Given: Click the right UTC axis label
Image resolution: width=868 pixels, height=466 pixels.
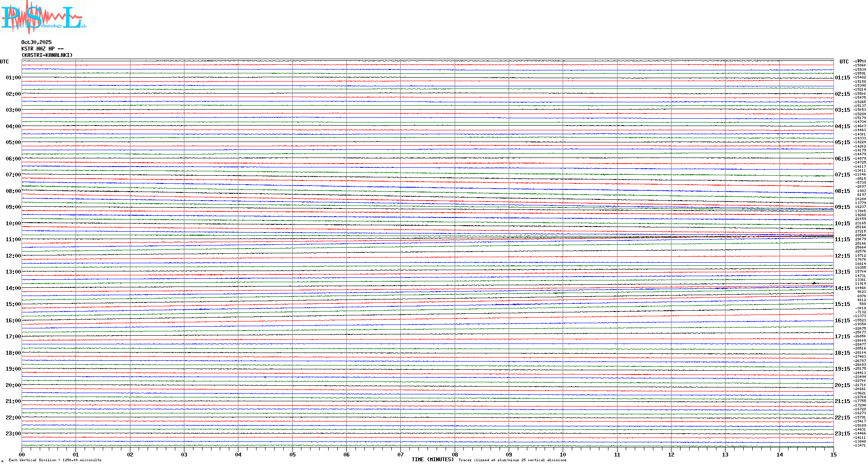Looking at the screenshot, I should point(844,62).
